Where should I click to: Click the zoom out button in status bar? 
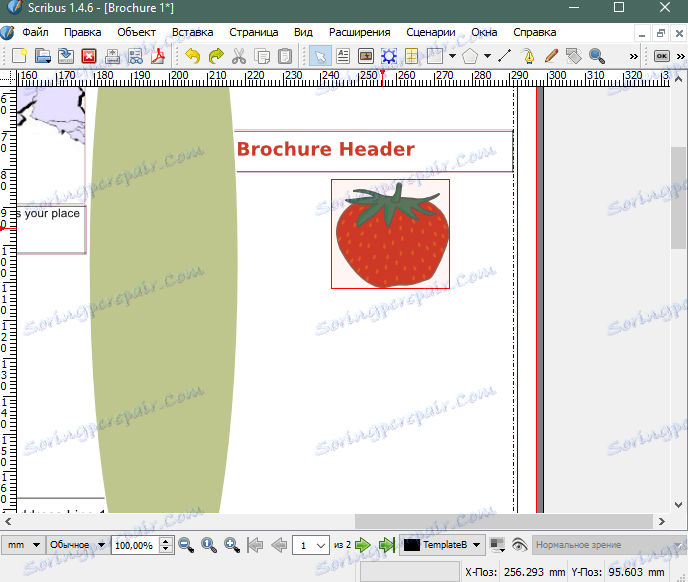pos(185,545)
